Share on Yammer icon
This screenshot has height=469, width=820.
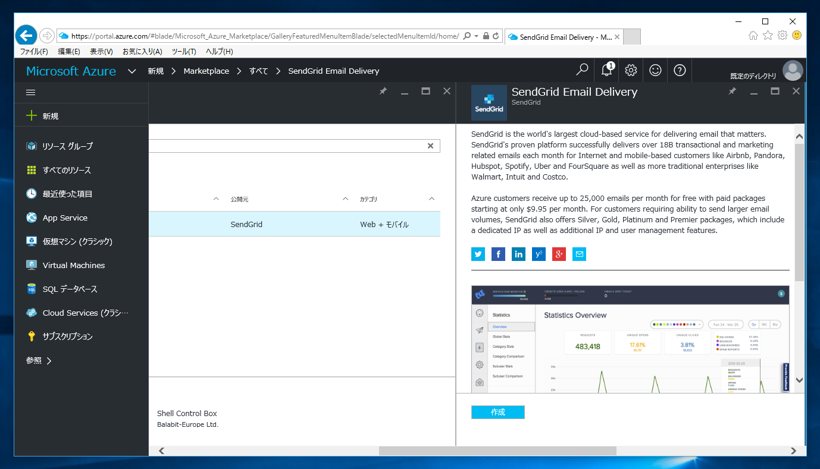tap(539, 254)
